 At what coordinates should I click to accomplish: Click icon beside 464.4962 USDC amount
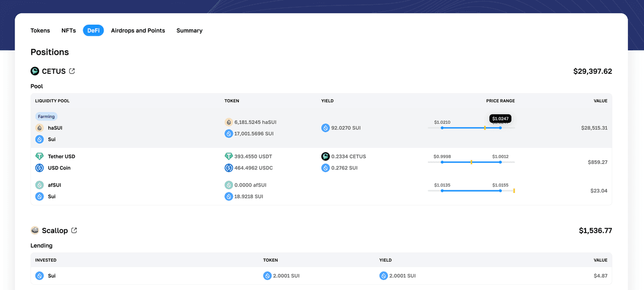click(229, 168)
